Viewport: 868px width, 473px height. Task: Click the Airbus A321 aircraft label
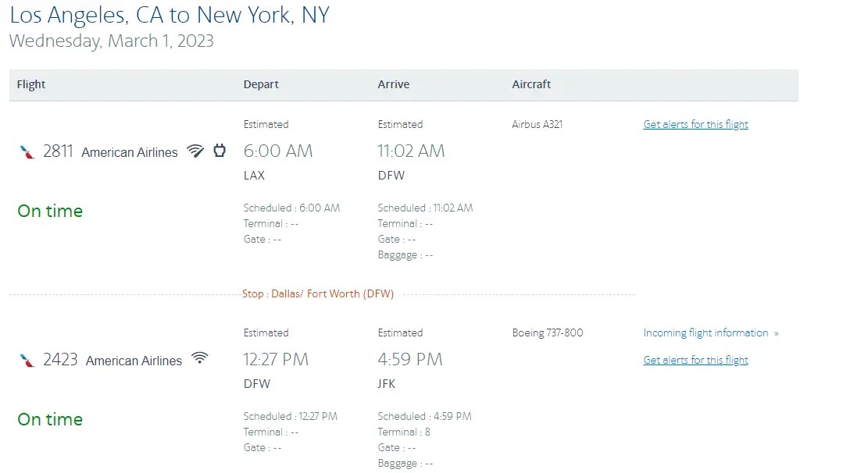[x=537, y=123]
